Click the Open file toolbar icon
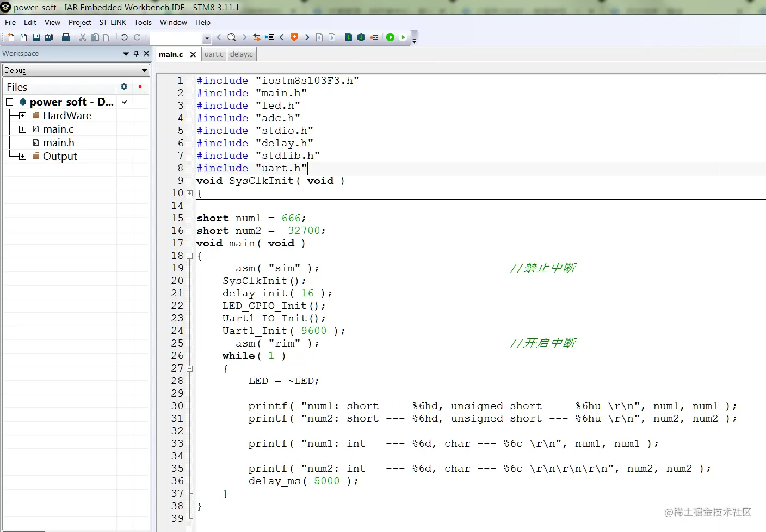766x532 pixels. click(23, 38)
